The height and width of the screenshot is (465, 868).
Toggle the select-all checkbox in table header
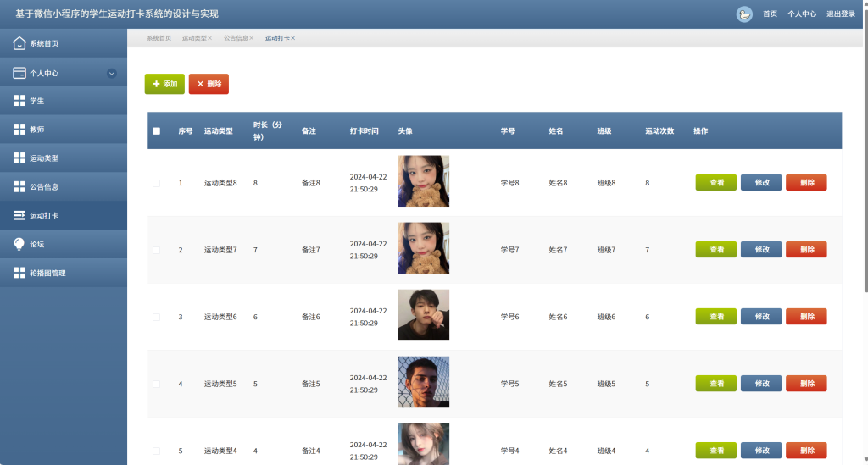156,131
